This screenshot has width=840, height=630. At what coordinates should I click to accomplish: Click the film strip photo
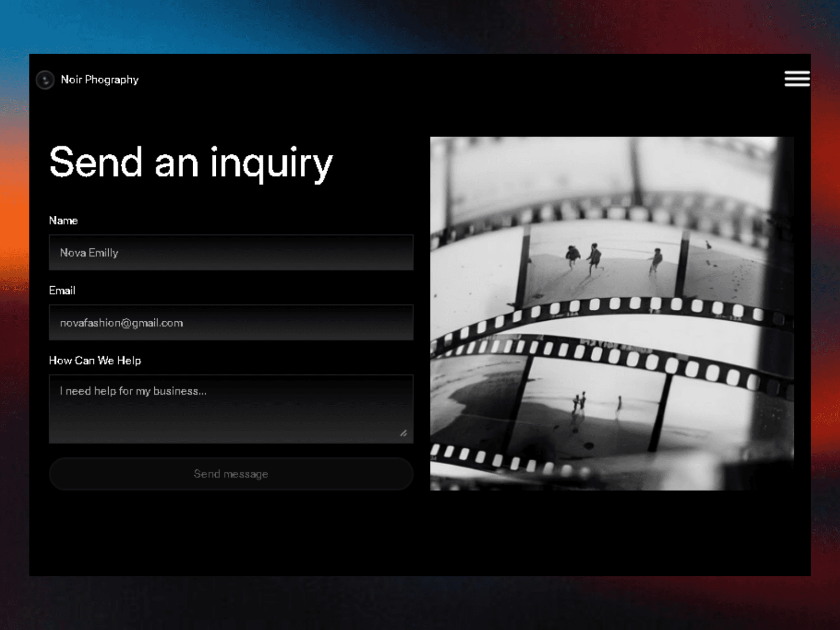tap(612, 313)
